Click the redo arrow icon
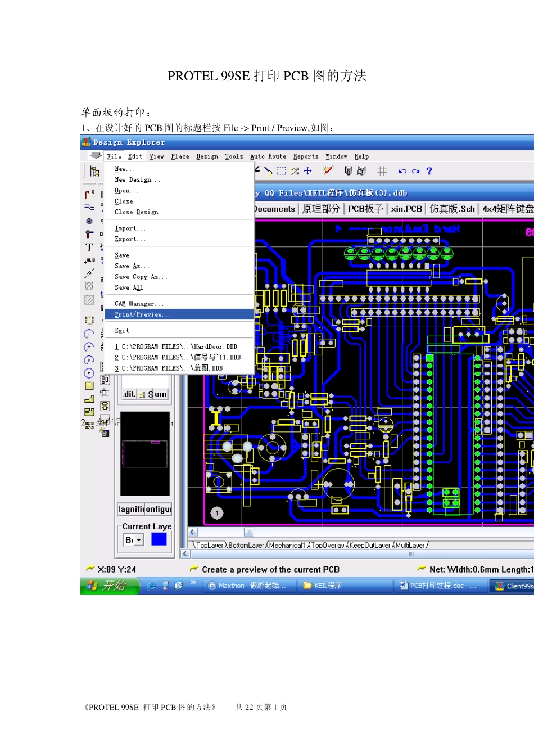This screenshot has width=534, height=756. [416, 171]
